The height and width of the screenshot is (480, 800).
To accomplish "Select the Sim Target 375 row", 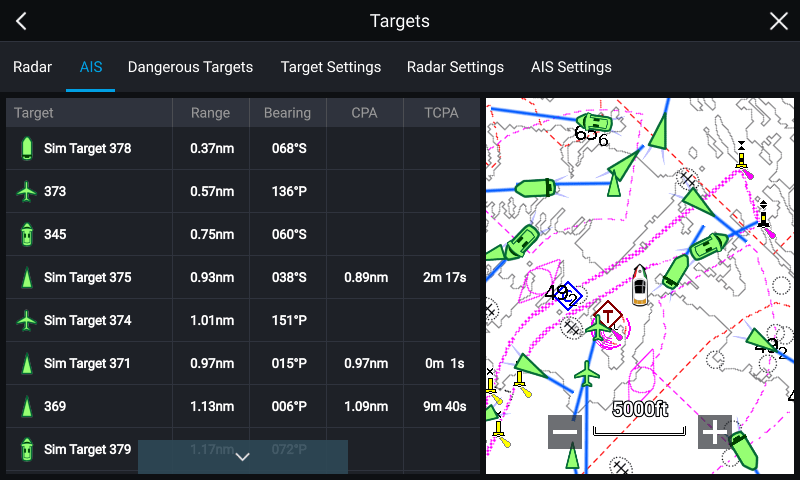I will pyautogui.click(x=240, y=277).
